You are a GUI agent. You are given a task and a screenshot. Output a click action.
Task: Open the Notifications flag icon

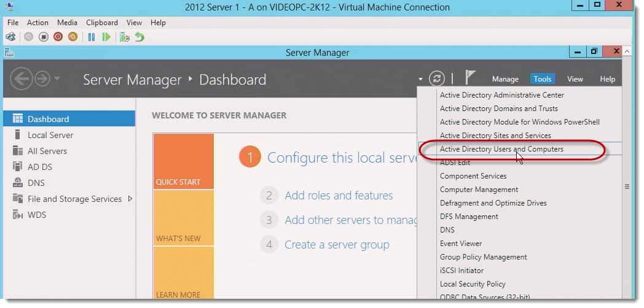(x=470, y=77)
